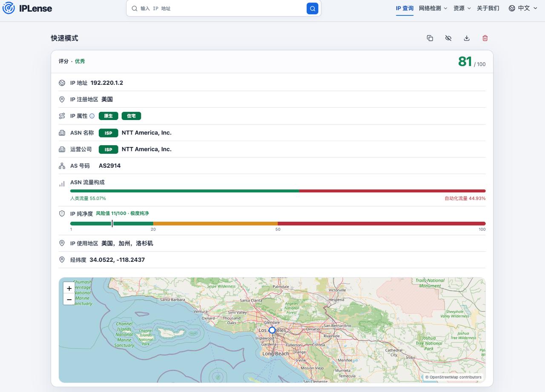Click the ISP badge beside ASN 名称
Viewport: 545px width, 392px height.
click(109, 133)
